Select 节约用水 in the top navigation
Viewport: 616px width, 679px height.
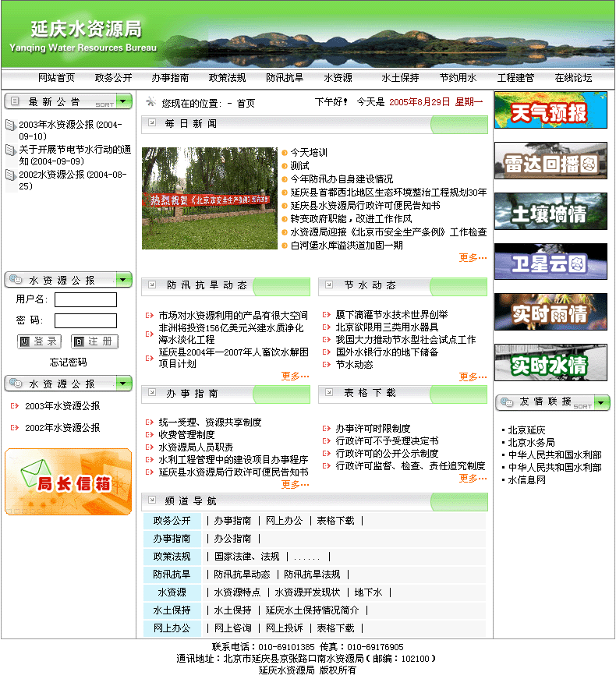pyautogui.click(x=458, y=77)
